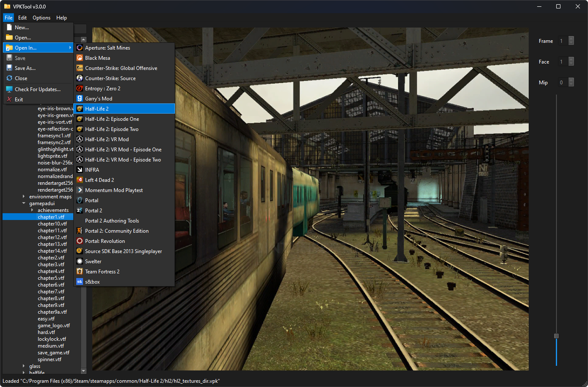Click the Portal 2: Community Edition icon
Image resolution: width=588 pixels, height=387 pixels.
coord(80,231)
